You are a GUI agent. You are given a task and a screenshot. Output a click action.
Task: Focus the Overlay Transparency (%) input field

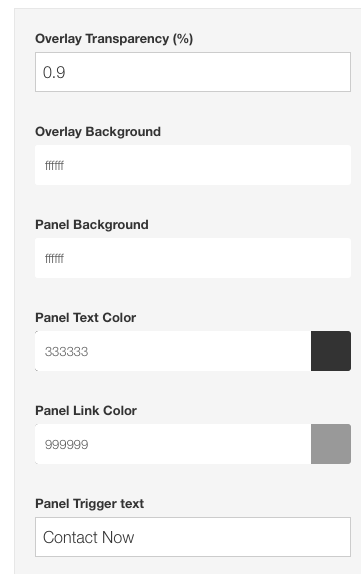point(193,72)
